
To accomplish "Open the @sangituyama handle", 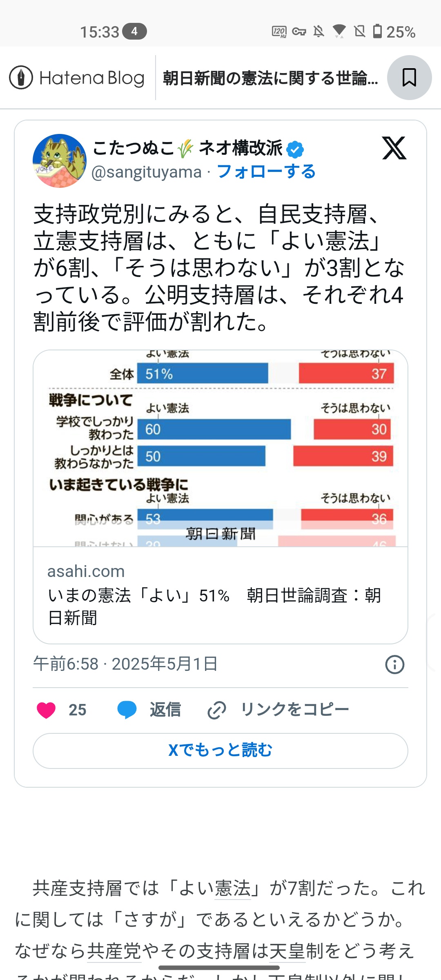I will [x=147, y=172].
